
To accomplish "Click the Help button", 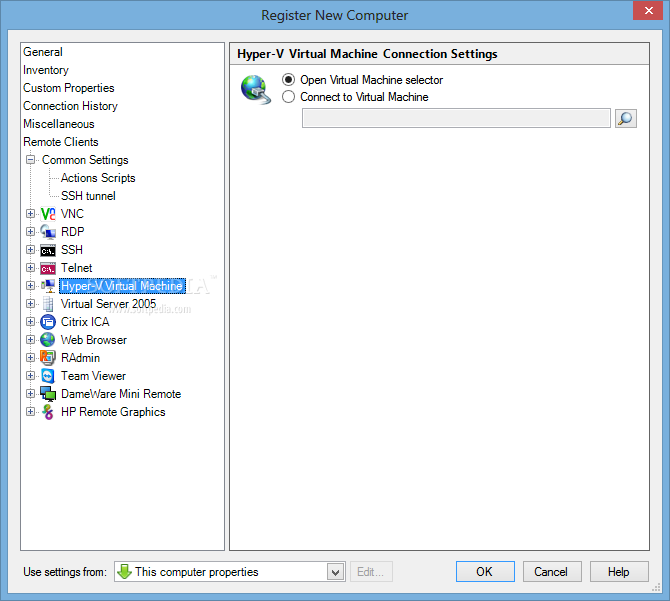I will 619,572.
